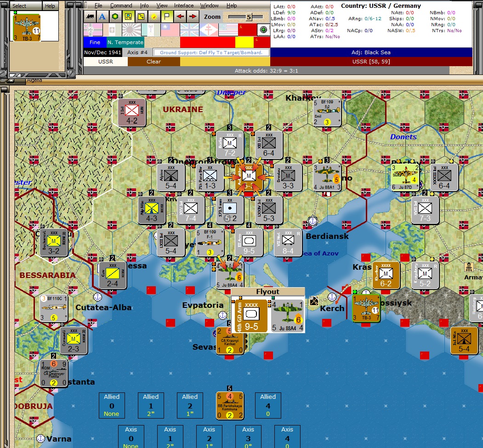Select the Ju 88A4 bomber in Flyout

coord(288,316)
